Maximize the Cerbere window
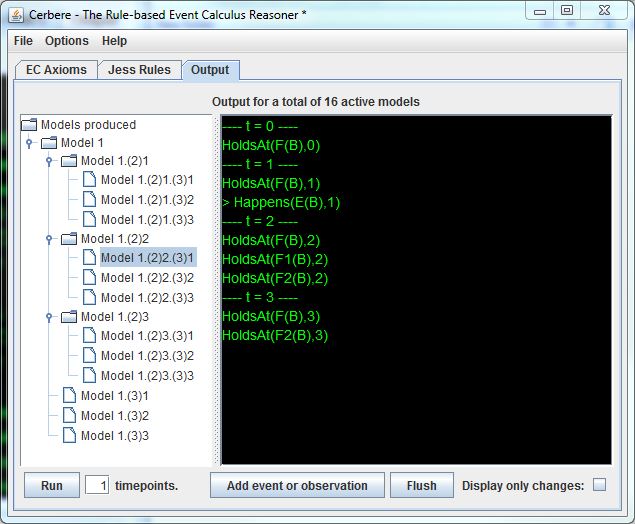This screenshot has height=524, width=635. (x=567, y=11)
